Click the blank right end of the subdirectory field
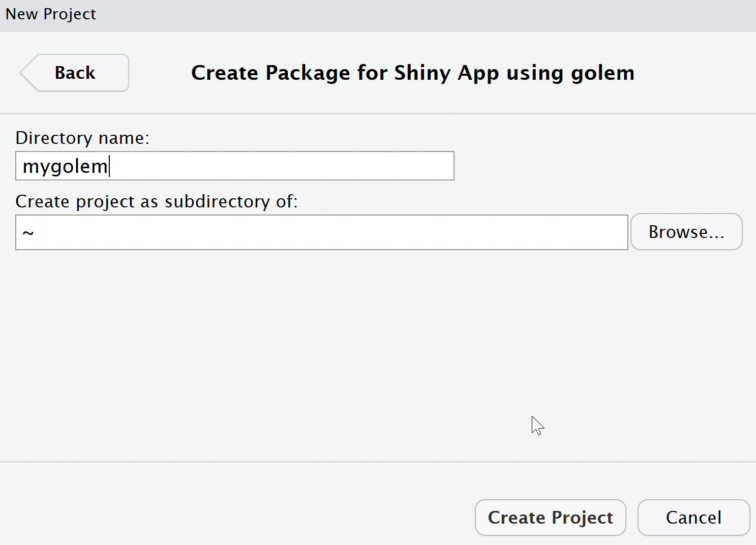The image size is (756, 545). point(559,232)
